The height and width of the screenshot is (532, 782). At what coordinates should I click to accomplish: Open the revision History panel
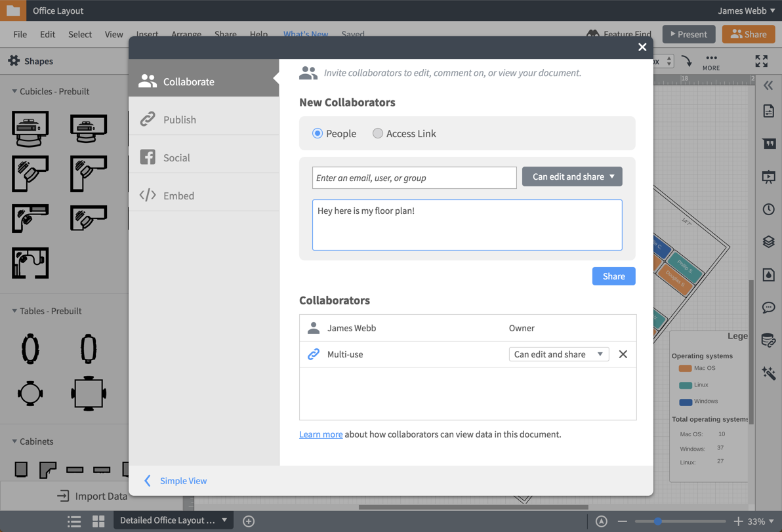click(x=769, y=209)
